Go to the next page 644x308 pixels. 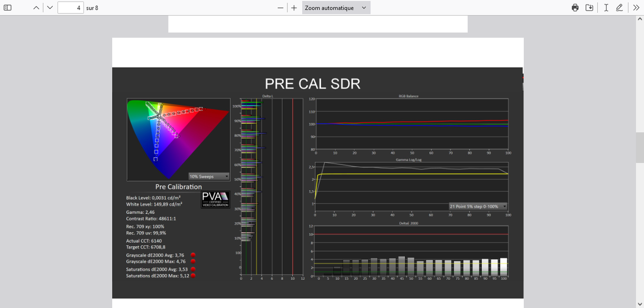click(49, 8)
